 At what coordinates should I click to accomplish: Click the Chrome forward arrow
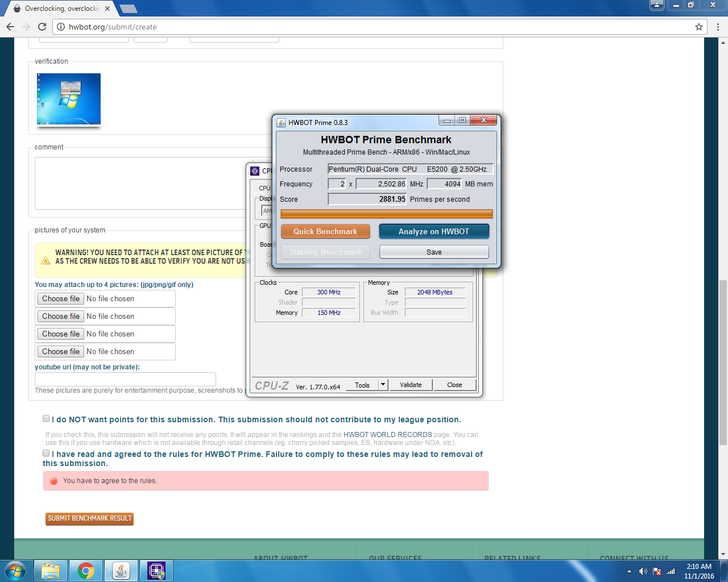coord(26,27)
